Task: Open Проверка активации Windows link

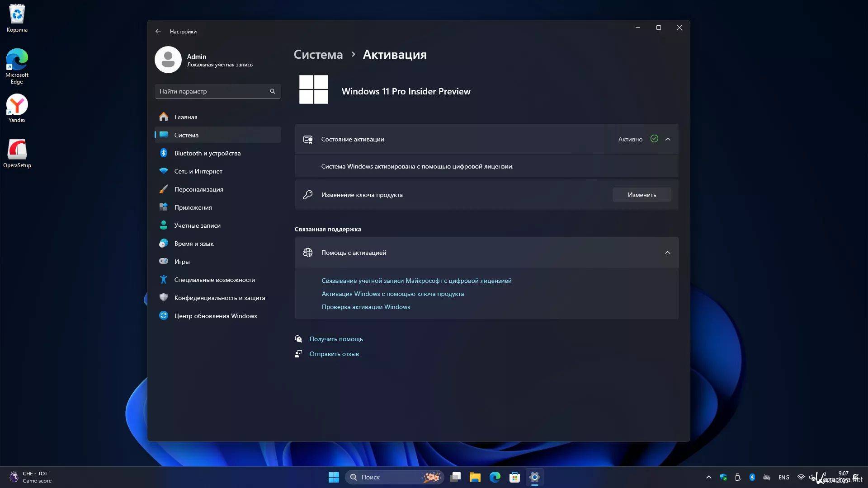Action: click(x=366, y=307)
